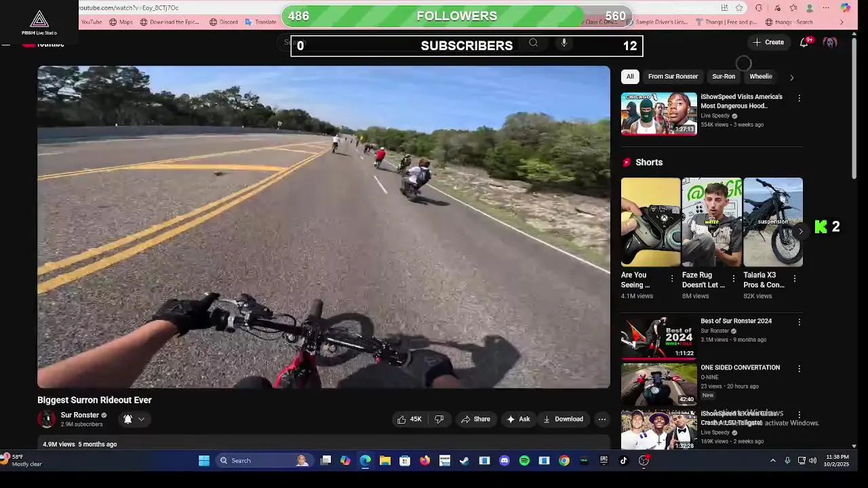Open the Download the Epic bookmark

click(170, 22)
